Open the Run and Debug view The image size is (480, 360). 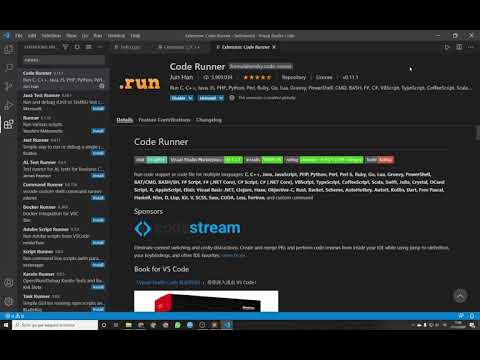click(8, 105)
